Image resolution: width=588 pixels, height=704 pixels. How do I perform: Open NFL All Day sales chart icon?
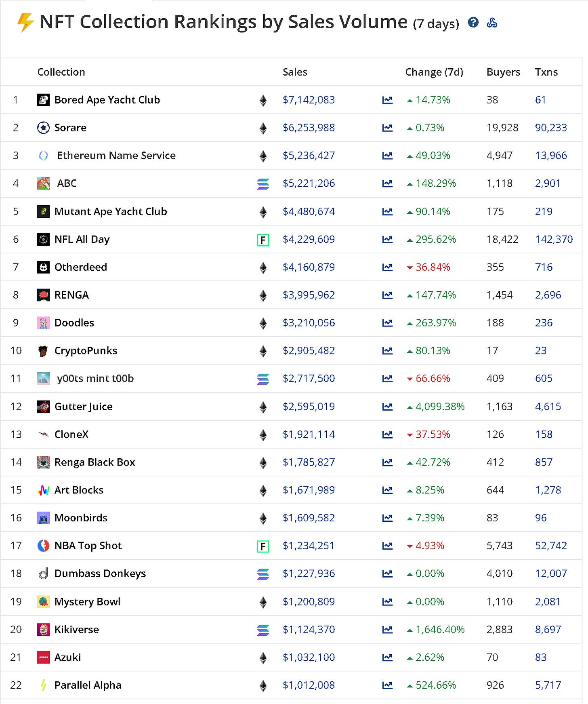(x=387, y=239)
